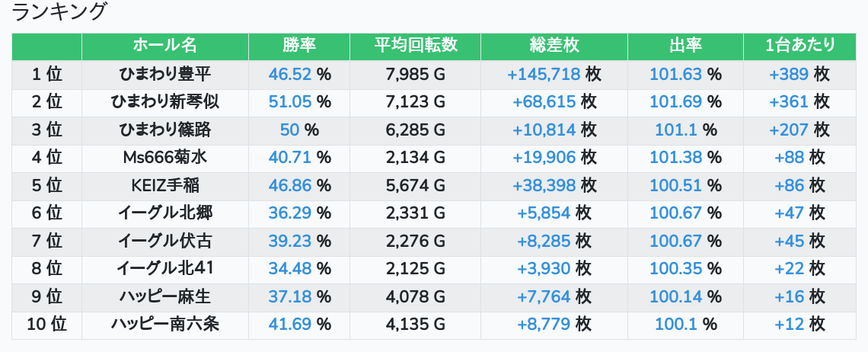
Task: Open the ハッピー麻生 hall entry
Action: (x=165, y=296)
